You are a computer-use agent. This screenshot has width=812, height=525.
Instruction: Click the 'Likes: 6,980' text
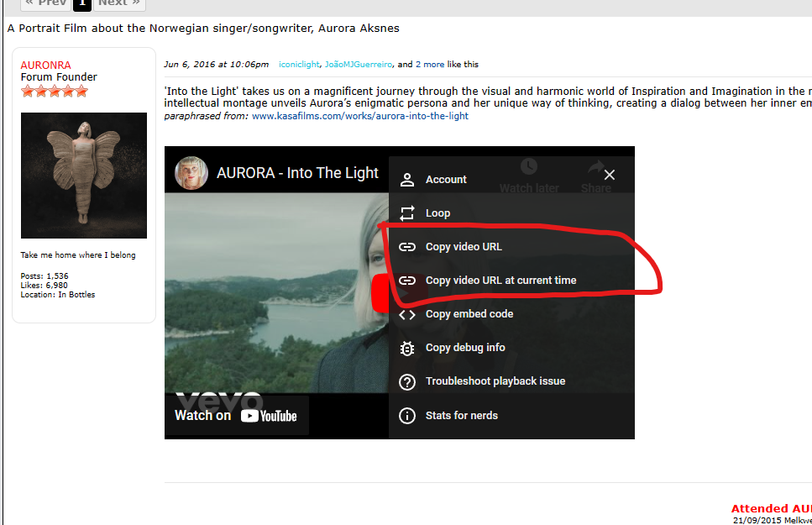click(x=44, y=286)
